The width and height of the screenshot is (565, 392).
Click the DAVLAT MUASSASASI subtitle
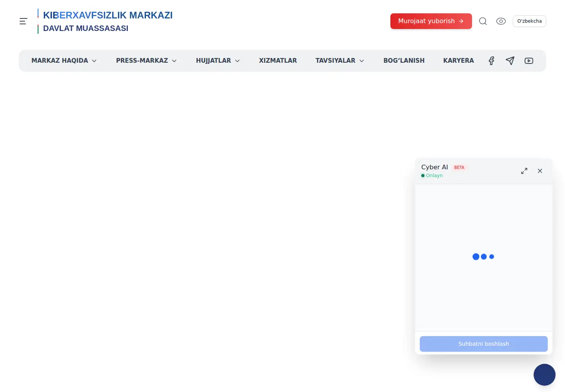[86, 28]
